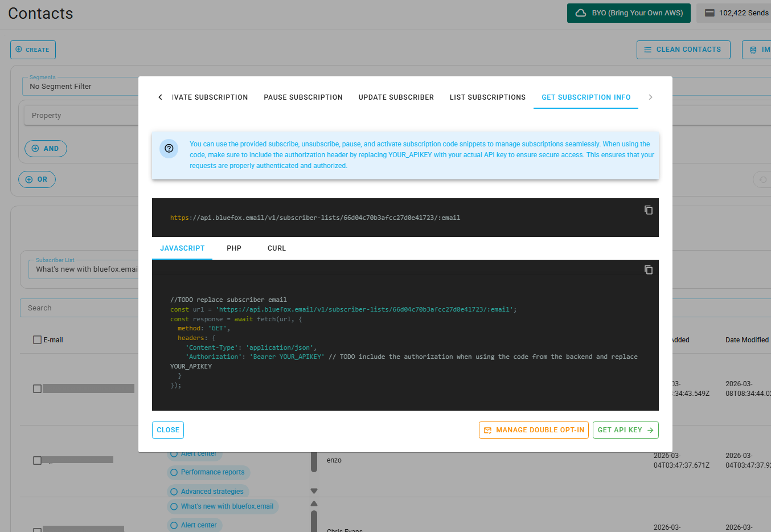Open the PAUSE SUBSCRIPTION tab

[x=303, y=97]
